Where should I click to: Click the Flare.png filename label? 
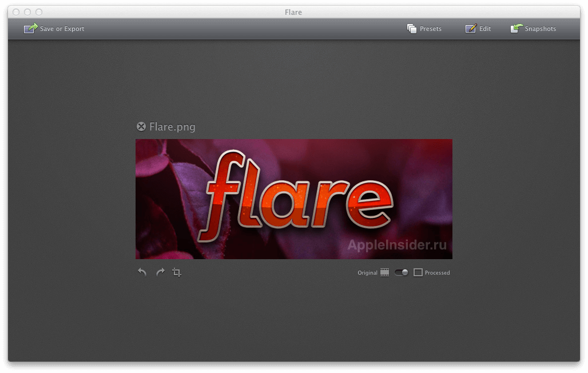[x=172, y=126]
